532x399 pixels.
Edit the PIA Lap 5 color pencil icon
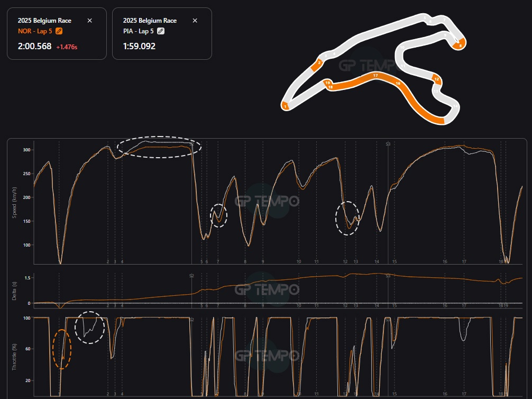[x=160, y=31]
